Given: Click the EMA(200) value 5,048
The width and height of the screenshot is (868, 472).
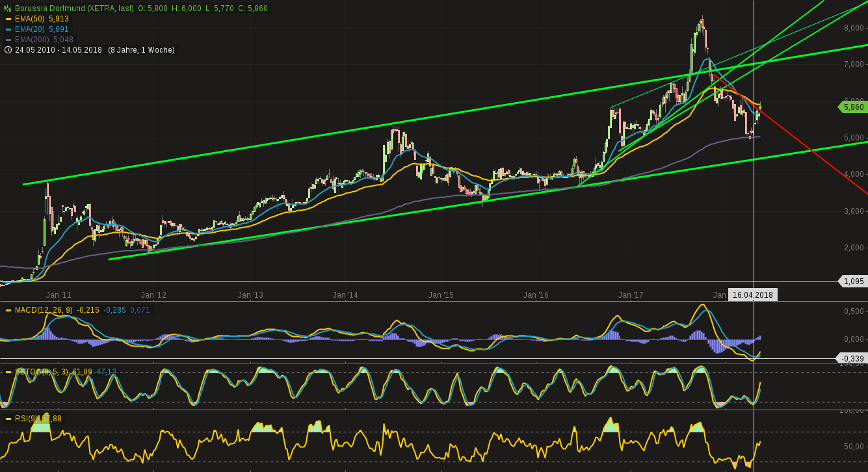Looking at the screenshot, I should [x=63, y=40].
